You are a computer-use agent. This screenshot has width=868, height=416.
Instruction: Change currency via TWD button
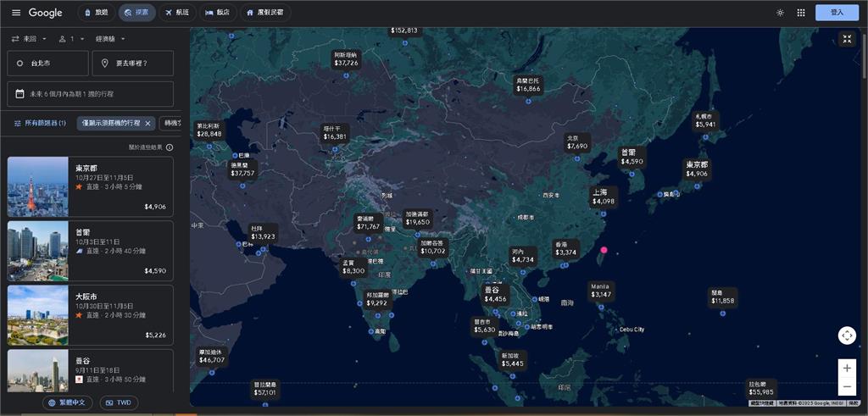[119, 402]
